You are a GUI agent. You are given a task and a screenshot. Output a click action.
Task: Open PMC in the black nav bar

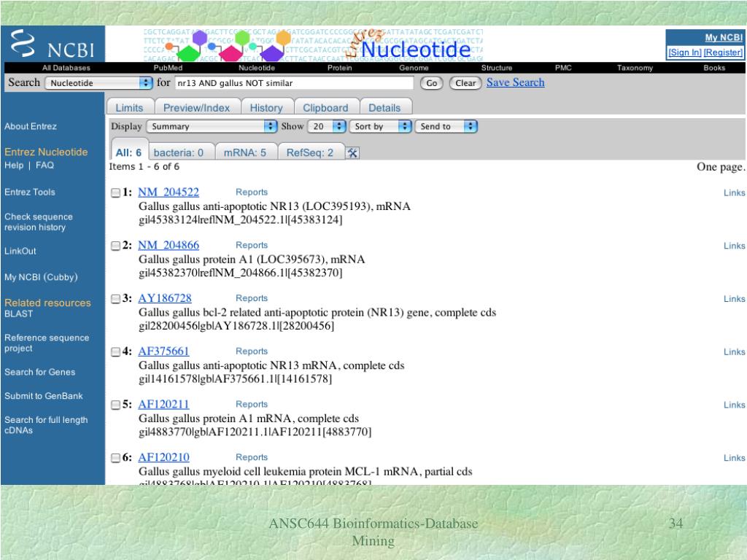563,68
